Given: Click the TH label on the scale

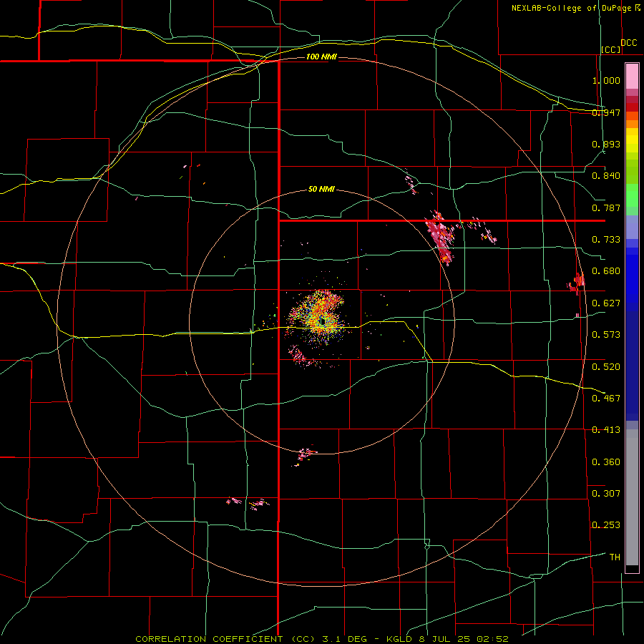Looking at the screenshot, I should click(615, 557).
